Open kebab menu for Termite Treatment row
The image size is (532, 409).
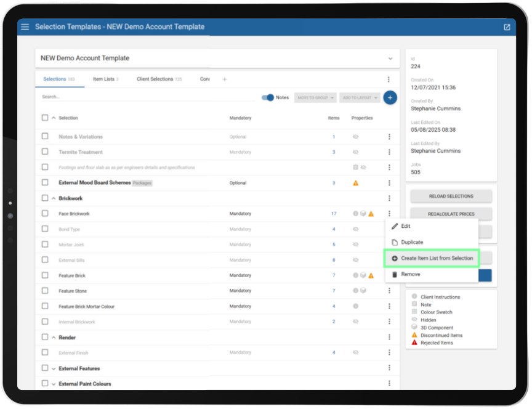tap(389, 152)
